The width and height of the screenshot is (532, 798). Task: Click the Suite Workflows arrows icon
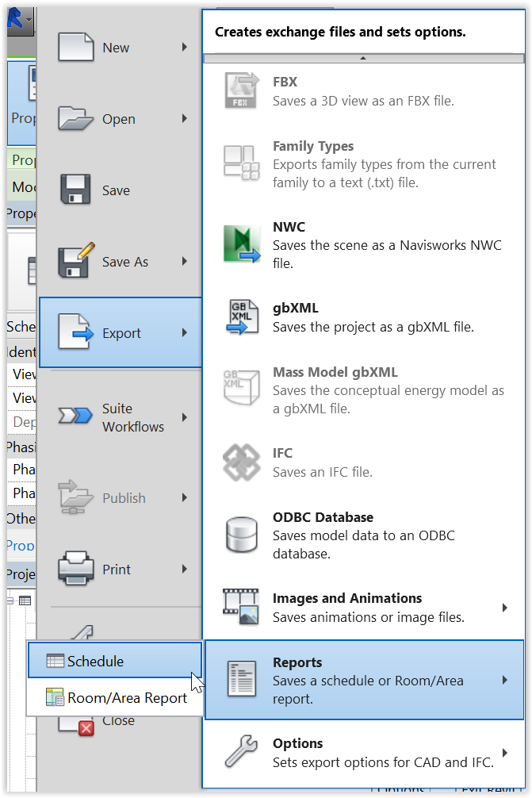click(75, 416)
